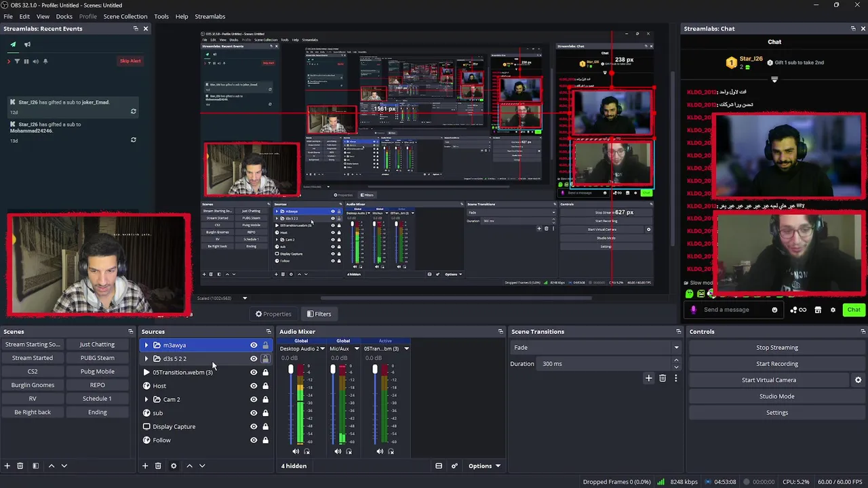
Task: Open the Desktop Audio 2 channel dropdown
Action: pos(322,348)
